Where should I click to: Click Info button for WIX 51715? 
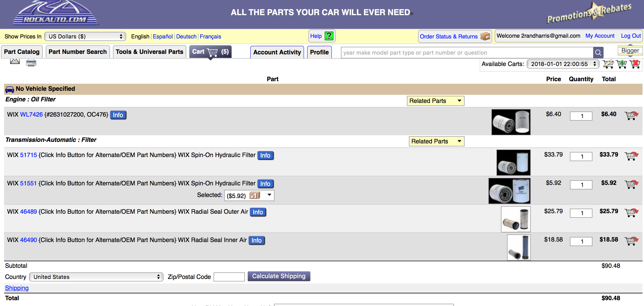265,156
